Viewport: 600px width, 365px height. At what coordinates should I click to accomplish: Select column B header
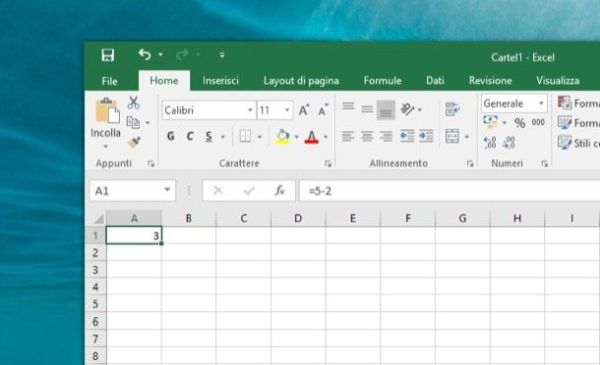tap(189, 218)
